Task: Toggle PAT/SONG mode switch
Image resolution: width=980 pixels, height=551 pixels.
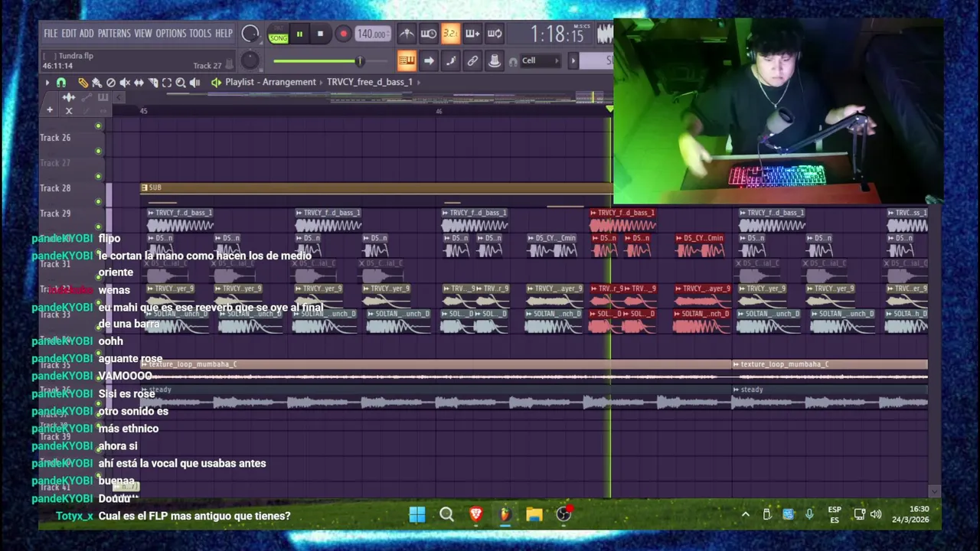Action: pyautogui.click(x=279, y=34)
